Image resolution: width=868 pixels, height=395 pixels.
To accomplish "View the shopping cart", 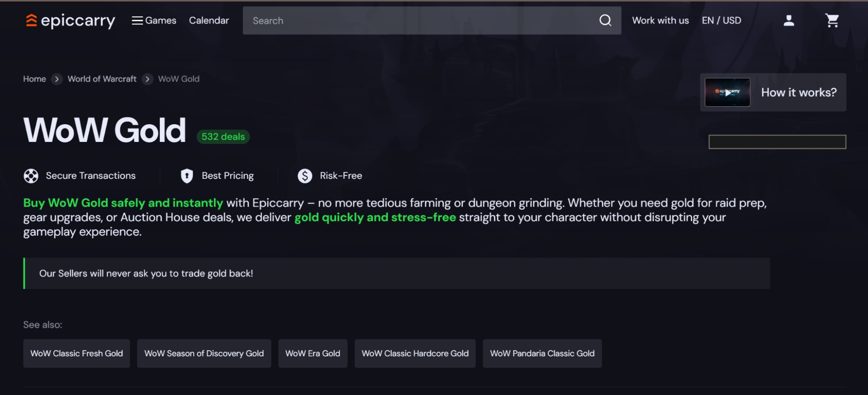I will (x=832, y=20).
